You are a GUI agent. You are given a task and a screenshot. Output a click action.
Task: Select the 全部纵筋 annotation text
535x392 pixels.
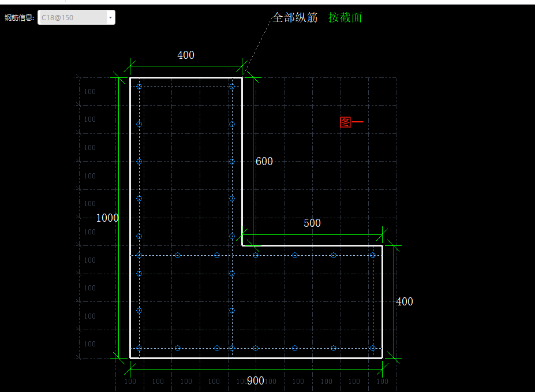click(x=295, y=17)
